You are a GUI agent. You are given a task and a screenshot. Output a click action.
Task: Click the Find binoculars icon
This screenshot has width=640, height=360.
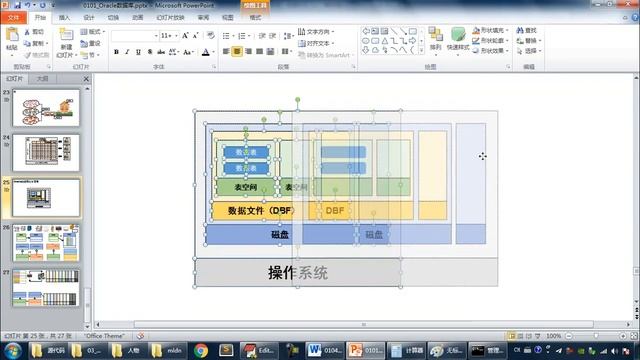coord(520,31)
